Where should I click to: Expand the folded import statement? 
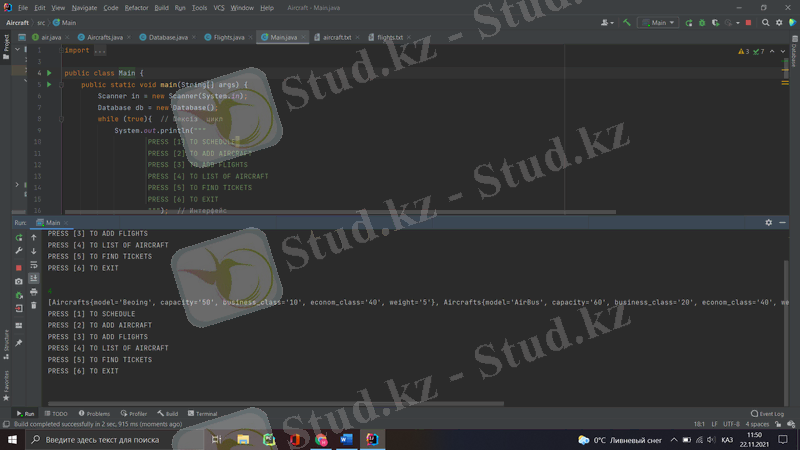(x=99, y=51)
